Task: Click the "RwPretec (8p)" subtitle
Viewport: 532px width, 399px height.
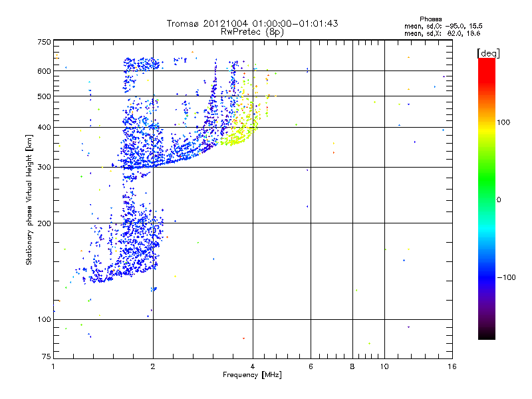Action: pyautogui.click(x=252, y=32)
